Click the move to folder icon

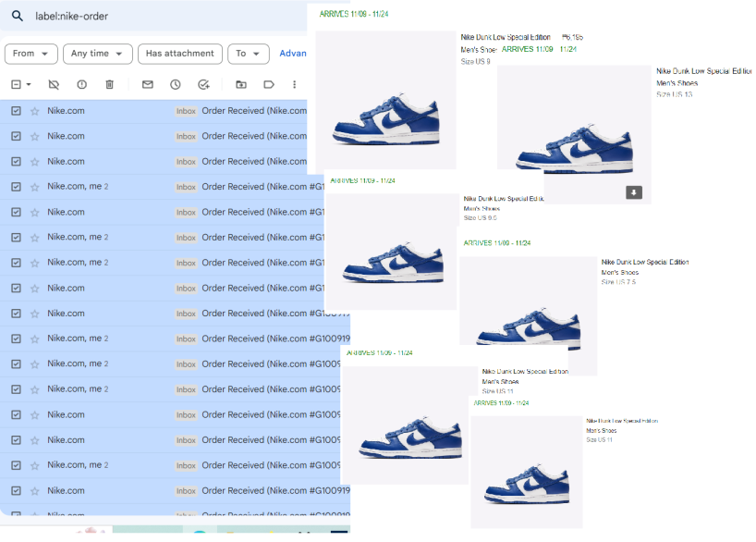click(x=241, y=84)
